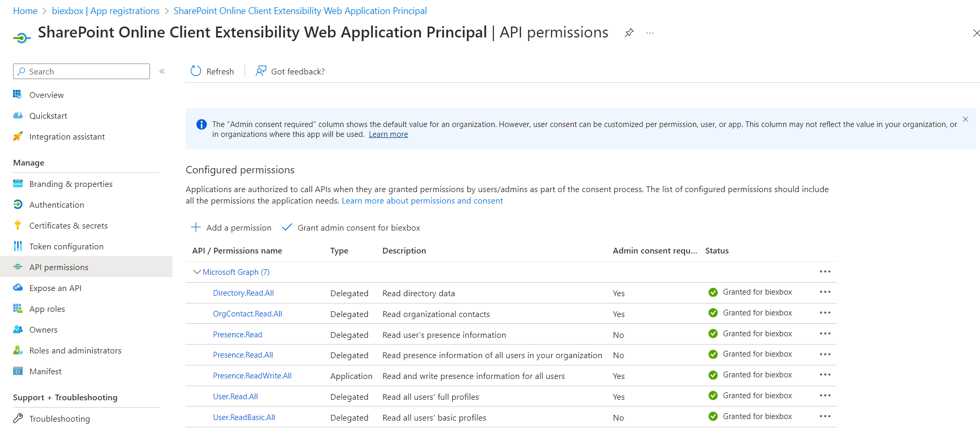Open Expose an API menu item
The height and width of the screenshot is (431, 980).
pyautogui.click(x=55, y=288)
